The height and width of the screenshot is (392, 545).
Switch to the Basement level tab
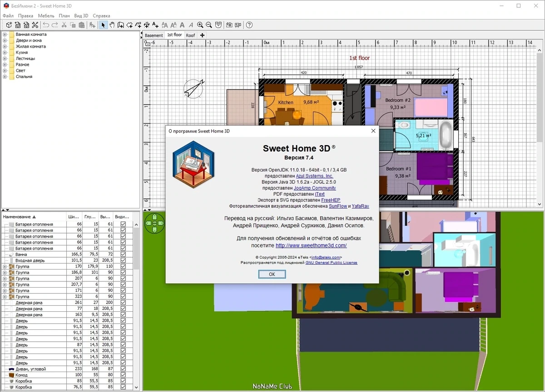tap(154, 35)
